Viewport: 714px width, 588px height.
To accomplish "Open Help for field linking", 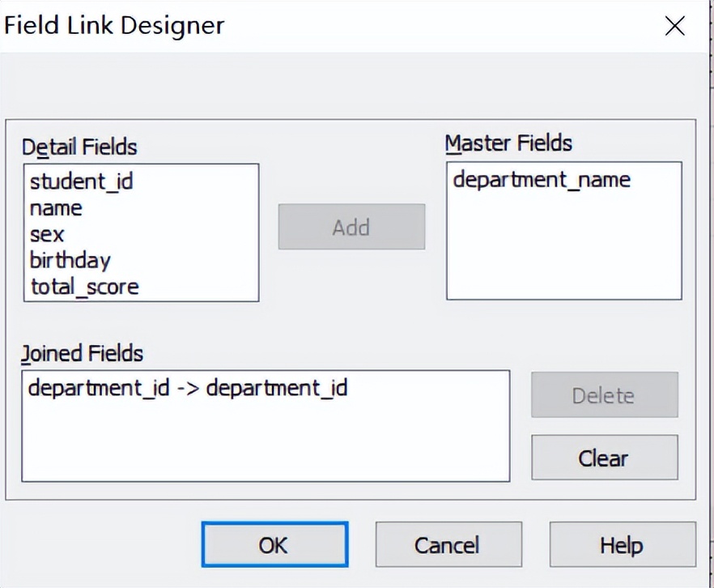I will tap(622, 544).
